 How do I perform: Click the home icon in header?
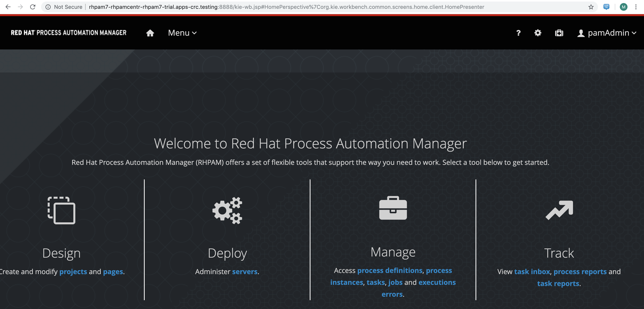click(150, 33)
